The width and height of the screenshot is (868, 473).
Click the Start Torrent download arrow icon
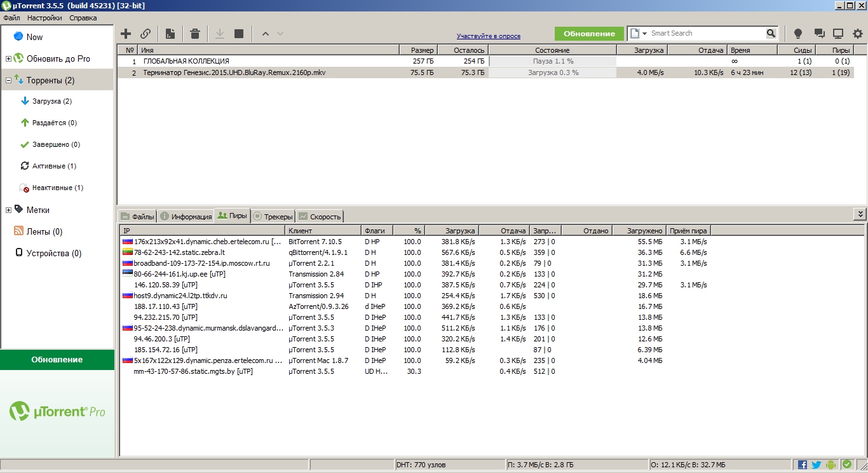click(x=220, y=34)
